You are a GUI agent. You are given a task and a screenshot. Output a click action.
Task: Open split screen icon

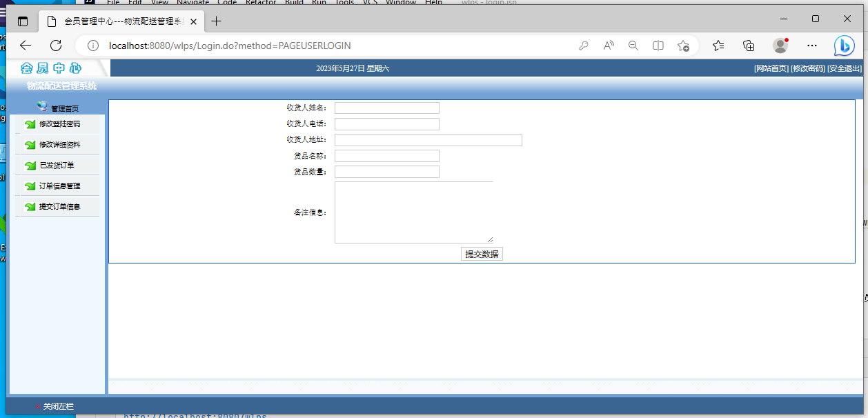click(658, 46)
